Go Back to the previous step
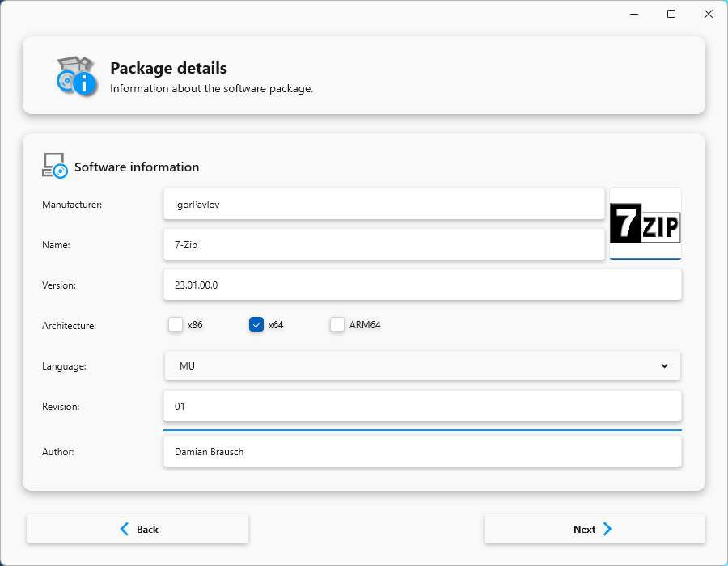The image size is (728, 566). [138, 529]
